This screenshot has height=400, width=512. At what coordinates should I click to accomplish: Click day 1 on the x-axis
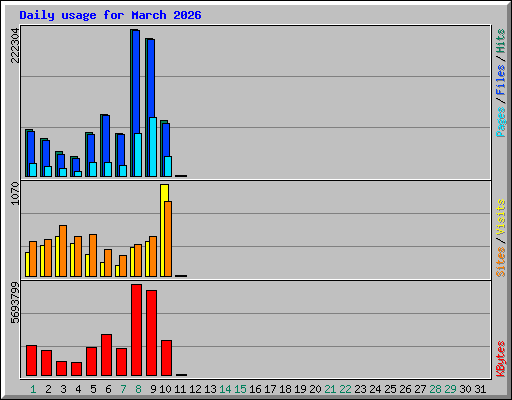[x=33, y=389]
